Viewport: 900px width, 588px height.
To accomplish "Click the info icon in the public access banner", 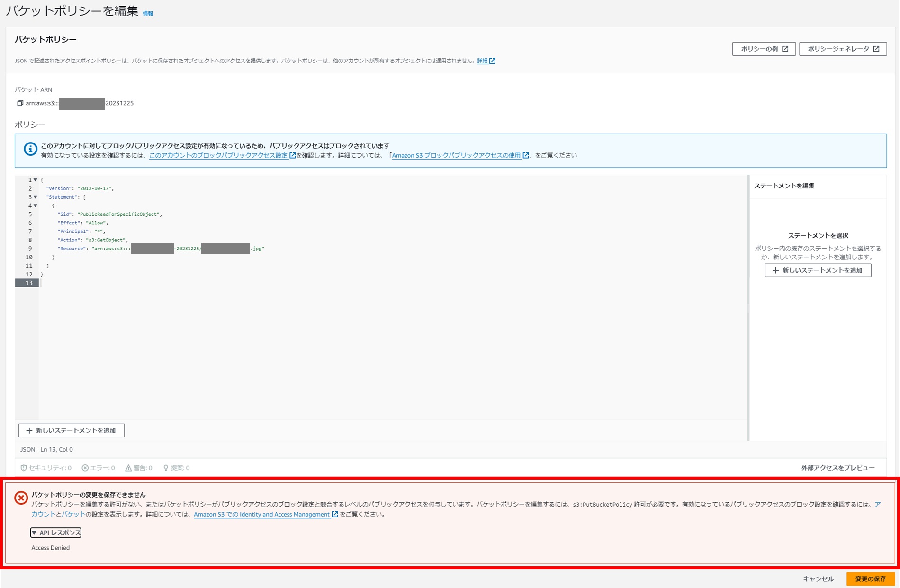I will [x=30, y=150].
